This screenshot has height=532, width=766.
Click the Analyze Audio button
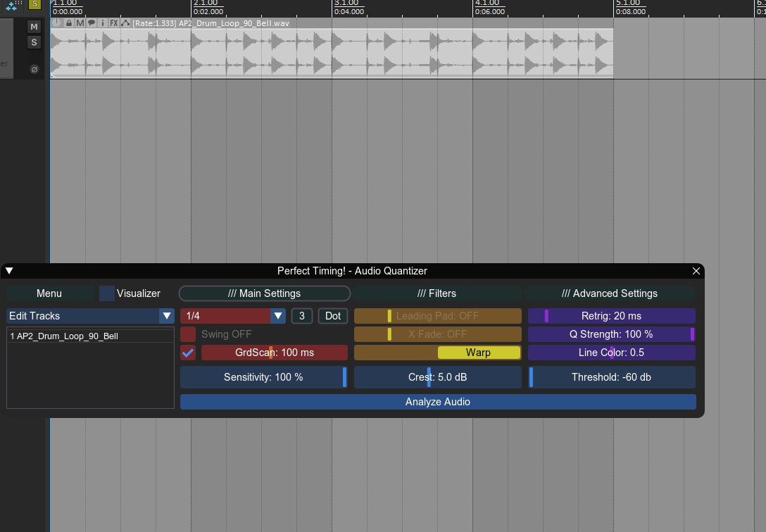tap(438, 402)
